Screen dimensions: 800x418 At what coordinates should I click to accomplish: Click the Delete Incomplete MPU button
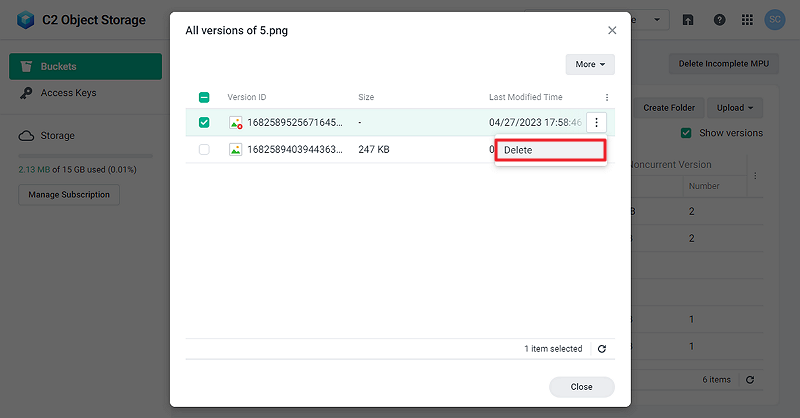(x=723, y=64)
